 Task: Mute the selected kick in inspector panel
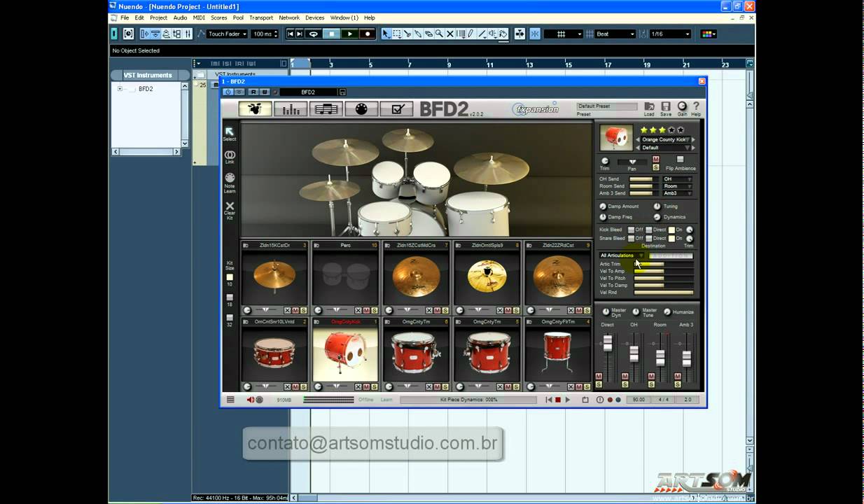pos(656,160)
